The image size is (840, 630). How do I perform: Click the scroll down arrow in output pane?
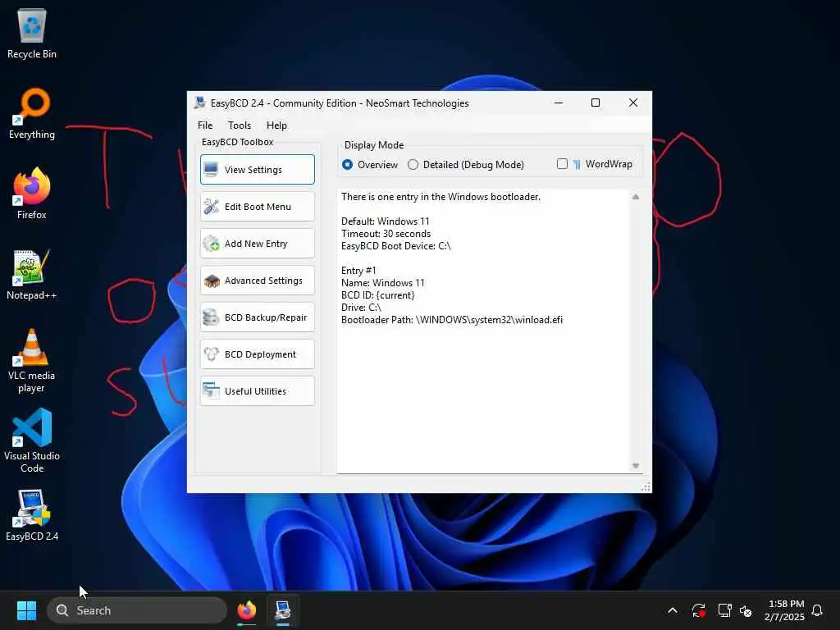(x=636, y=466)
